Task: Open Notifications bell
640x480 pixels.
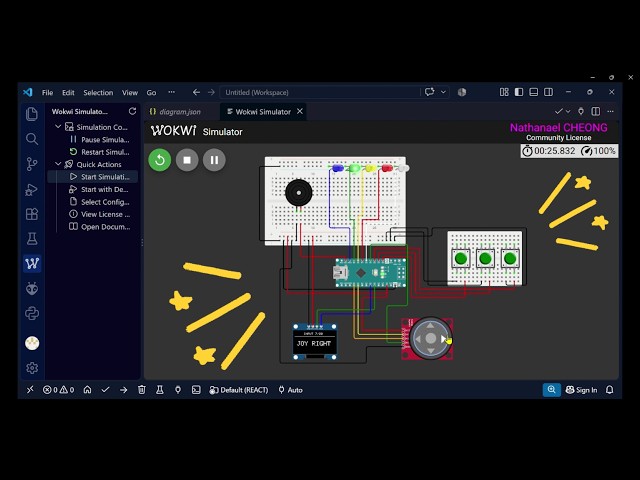Action: (609, 390)
